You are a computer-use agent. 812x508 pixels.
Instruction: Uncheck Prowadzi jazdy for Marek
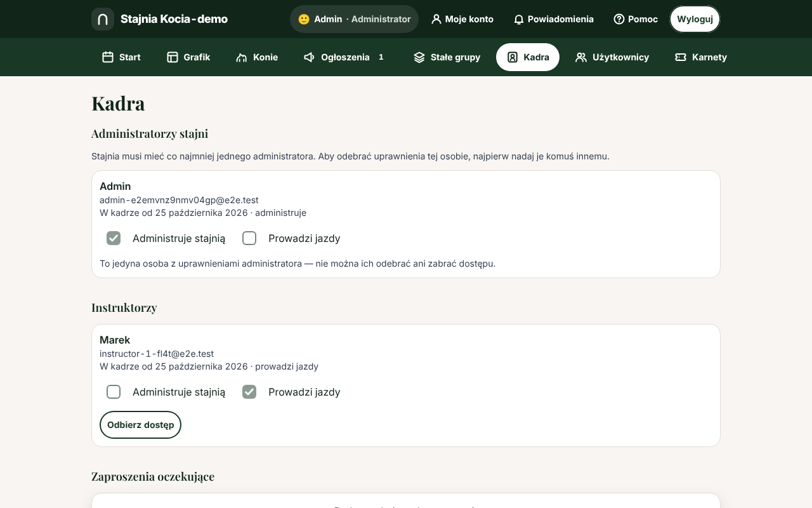click(x=249, y=392)
